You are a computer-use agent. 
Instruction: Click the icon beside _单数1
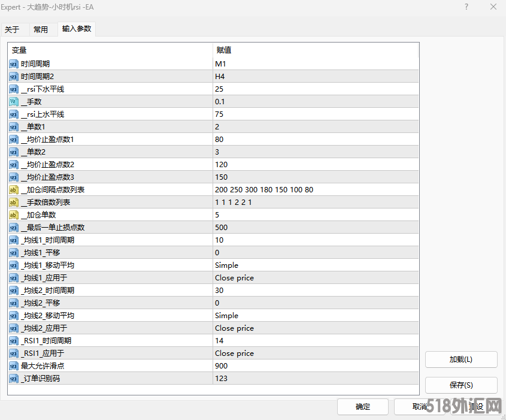coord(14,127)
